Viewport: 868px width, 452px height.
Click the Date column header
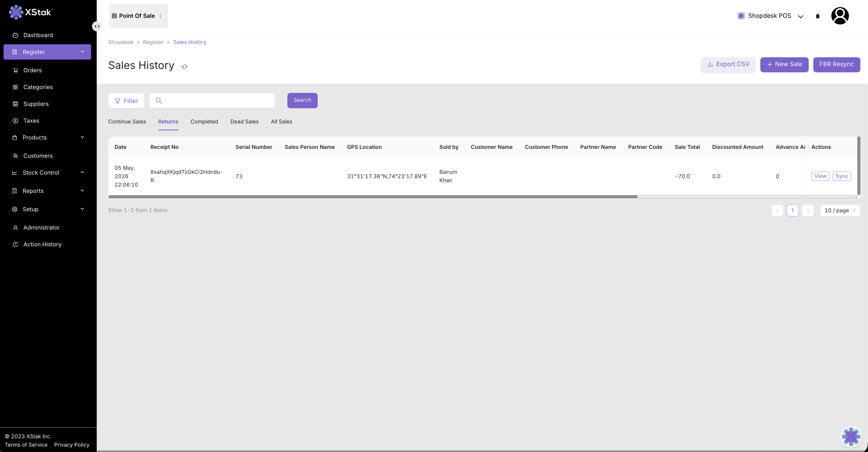(x=120, y=147)
